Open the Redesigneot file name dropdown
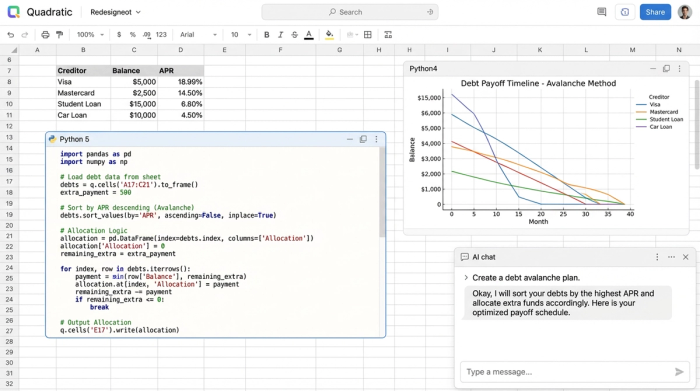700x391 pixels. [115, 12]
